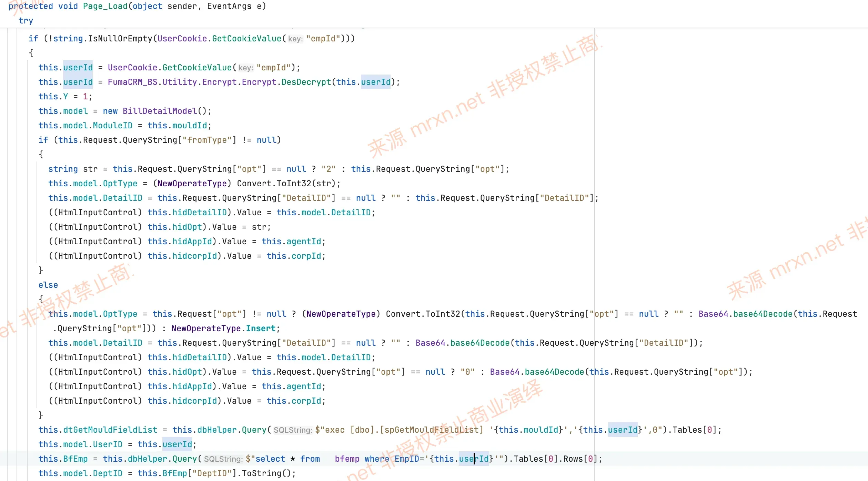Click the hidcorpId field in else block
The image size is (868, 481).
(194, 401)
